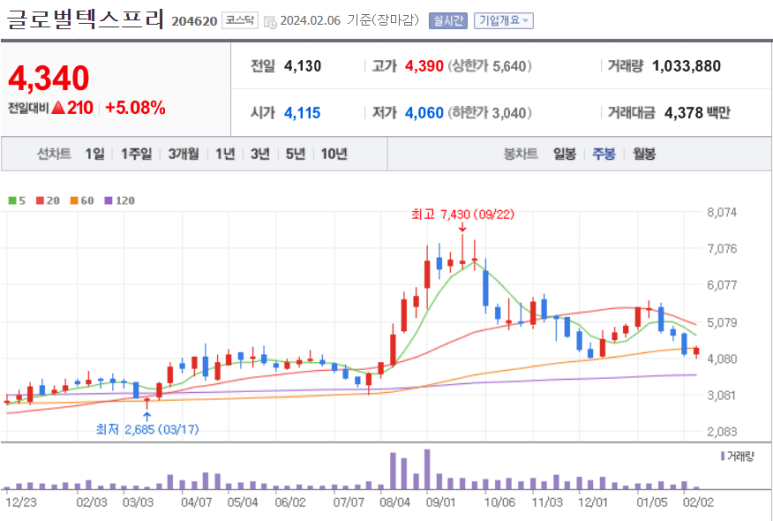Click the 02/02 date axis label

click(698, 502)
